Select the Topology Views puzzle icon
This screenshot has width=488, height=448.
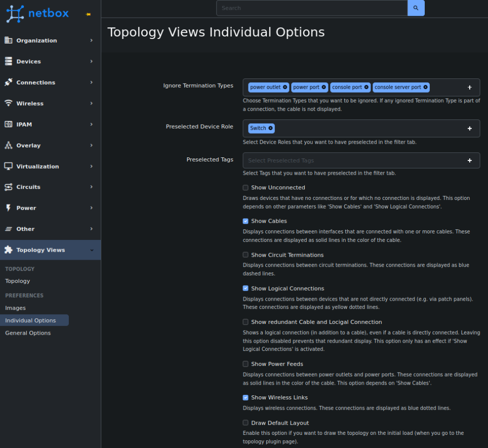pos(8,250)
